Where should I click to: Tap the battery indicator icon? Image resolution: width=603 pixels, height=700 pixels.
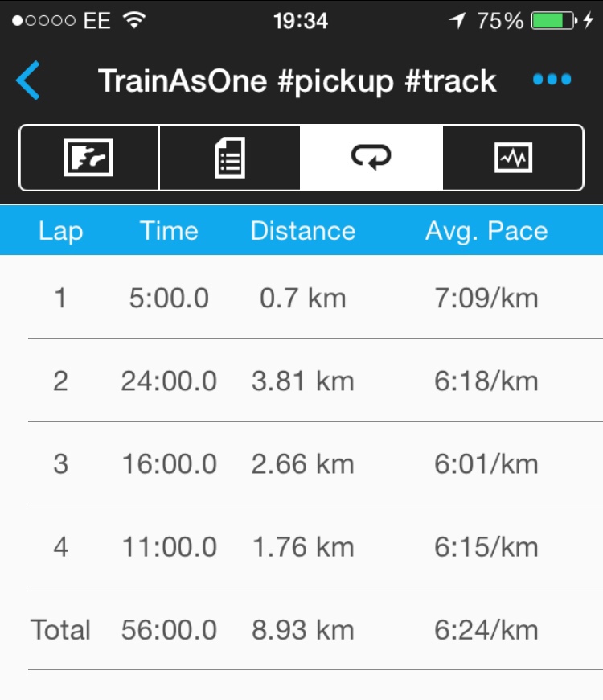click(x=554, y=21)
